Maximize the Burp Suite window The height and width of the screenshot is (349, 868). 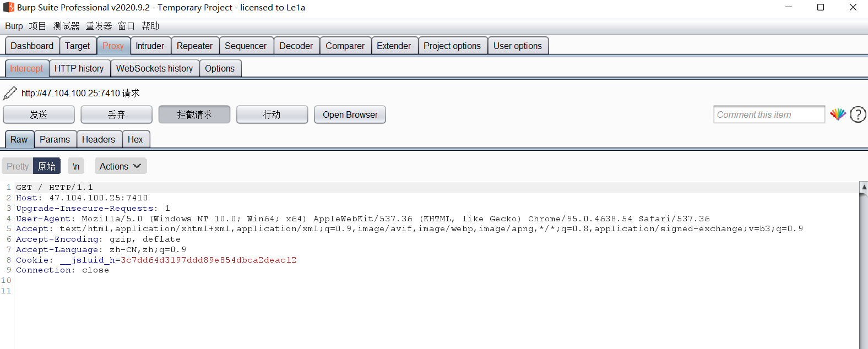pos(821,7)
